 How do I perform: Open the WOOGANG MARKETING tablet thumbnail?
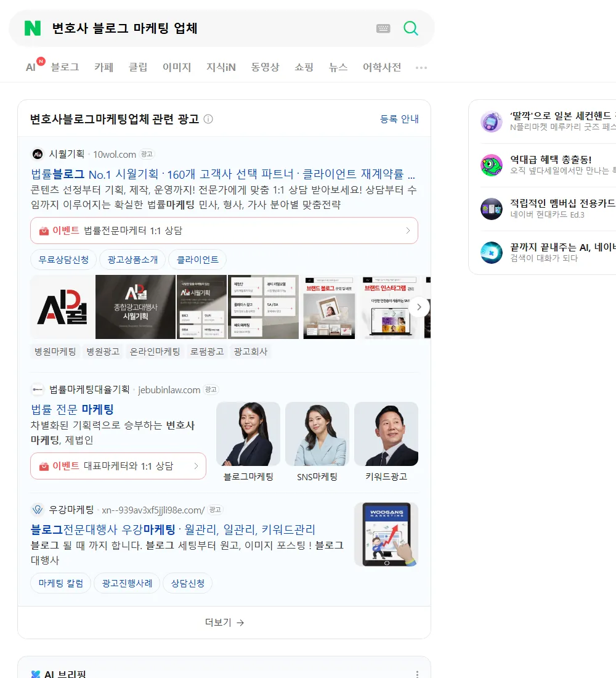tap(386, 534)
